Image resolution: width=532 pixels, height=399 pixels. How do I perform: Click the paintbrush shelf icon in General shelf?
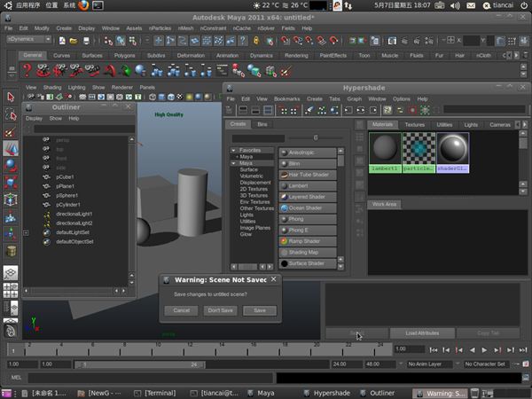(286, 71)
